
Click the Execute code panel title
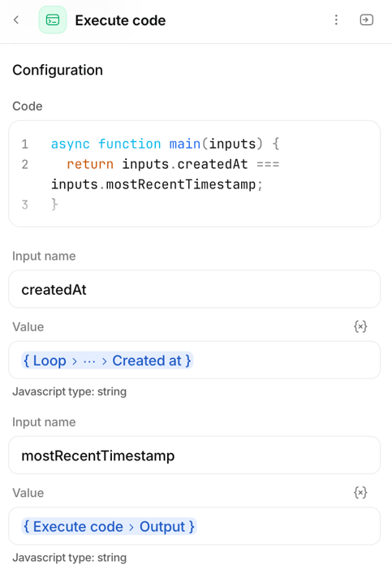(x=120, y=20)
